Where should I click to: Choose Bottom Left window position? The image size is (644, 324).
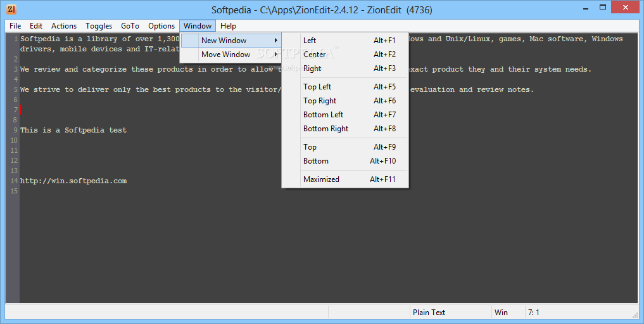click(345, 115)
